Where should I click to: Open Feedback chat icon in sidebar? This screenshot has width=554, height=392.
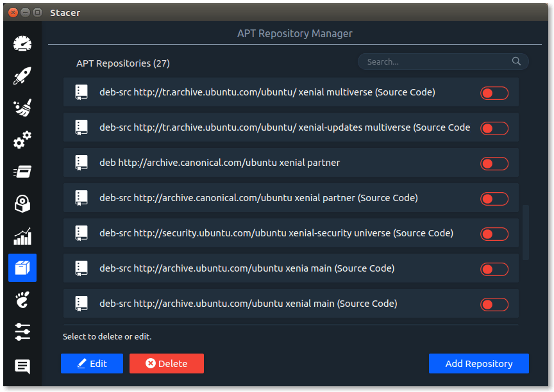(22, 366)
